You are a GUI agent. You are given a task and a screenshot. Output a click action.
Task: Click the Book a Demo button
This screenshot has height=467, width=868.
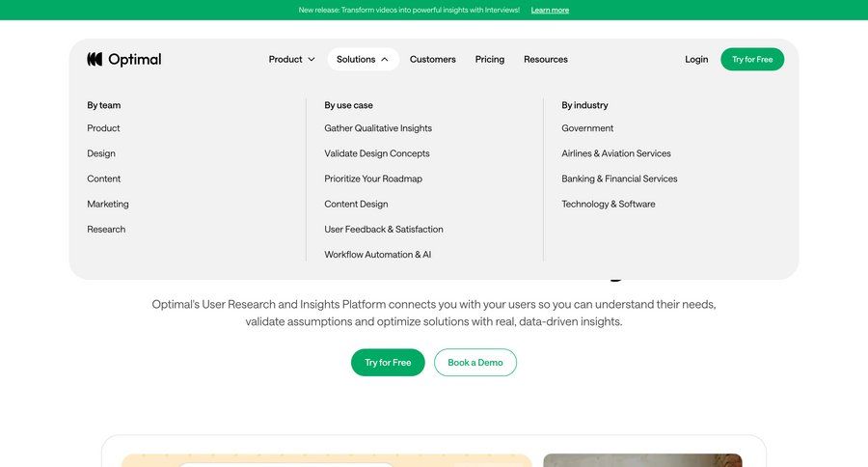tap(475, 362)
